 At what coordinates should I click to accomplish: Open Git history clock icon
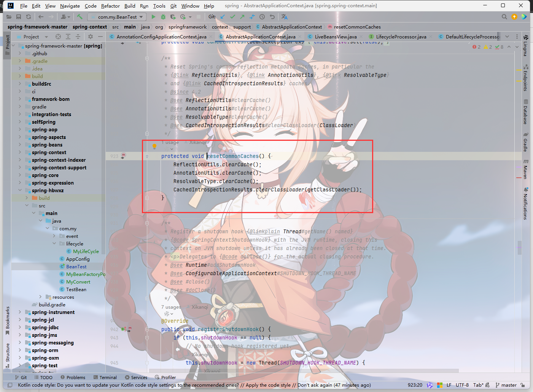(262, 17)
